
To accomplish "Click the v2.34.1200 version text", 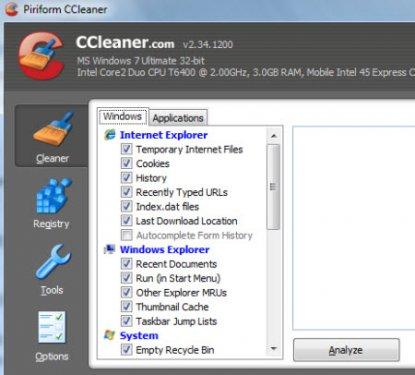I will [x=208, y=44].
